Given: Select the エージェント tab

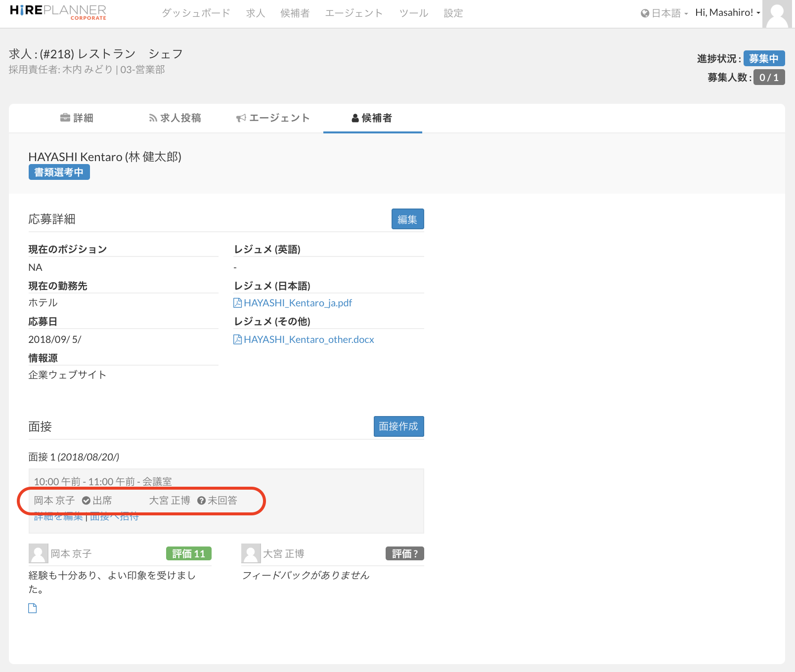Looking at the screenshot, I should [x=273, y=118].
